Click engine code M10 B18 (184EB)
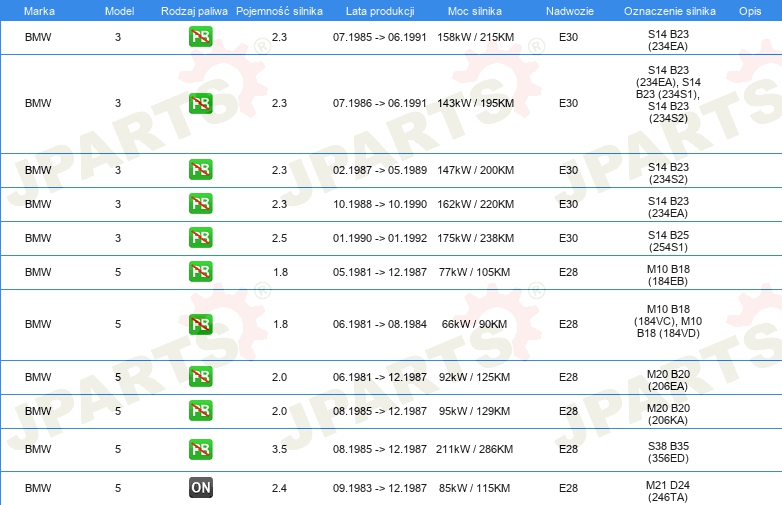Screen dimensions: 782x505 [668, 275]
